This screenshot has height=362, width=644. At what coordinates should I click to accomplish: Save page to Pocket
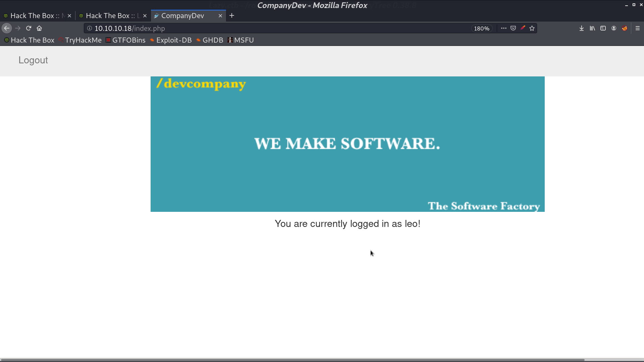[513, 28]
